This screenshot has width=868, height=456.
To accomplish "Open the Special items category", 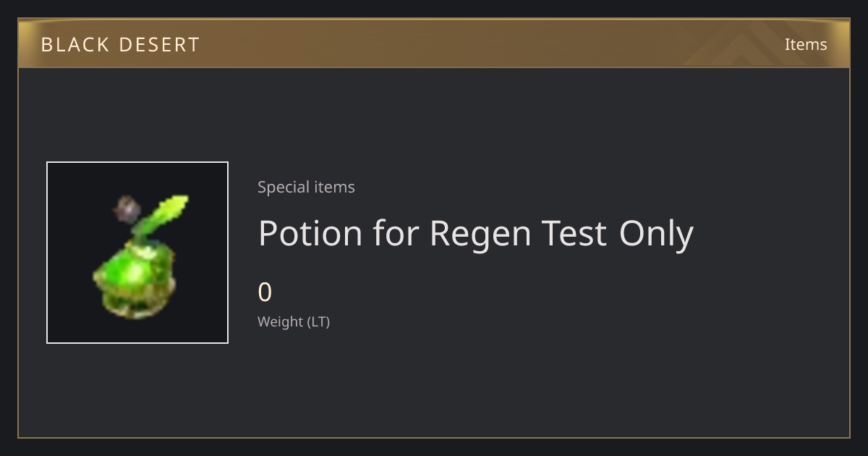I will (x=306, y=187).
